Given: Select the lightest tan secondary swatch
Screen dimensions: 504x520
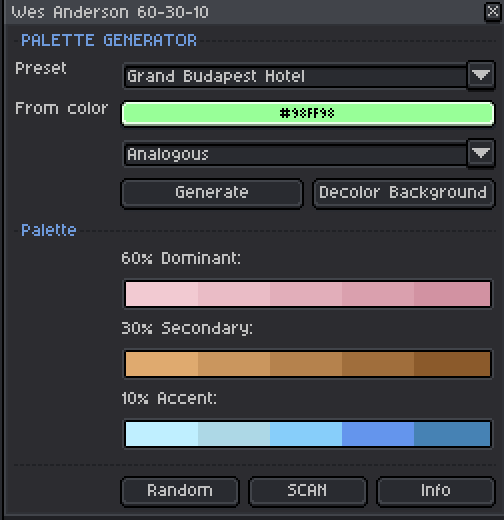Looking at the screenshot, I should click(162, 364).
